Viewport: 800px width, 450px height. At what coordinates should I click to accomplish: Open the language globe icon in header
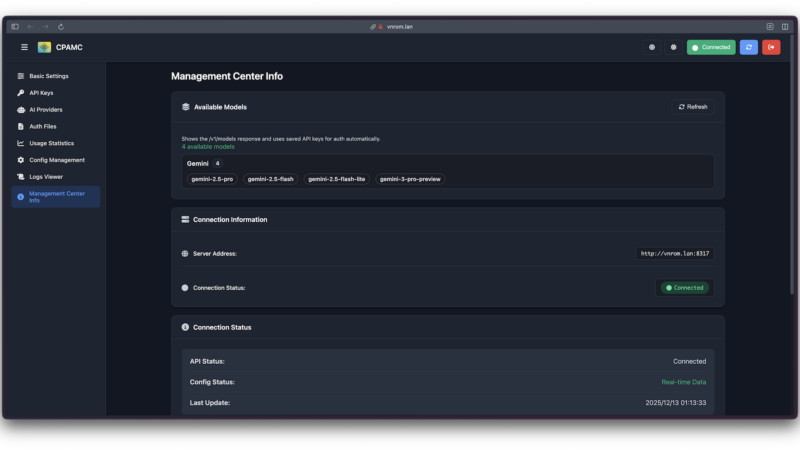coord(652,47)
